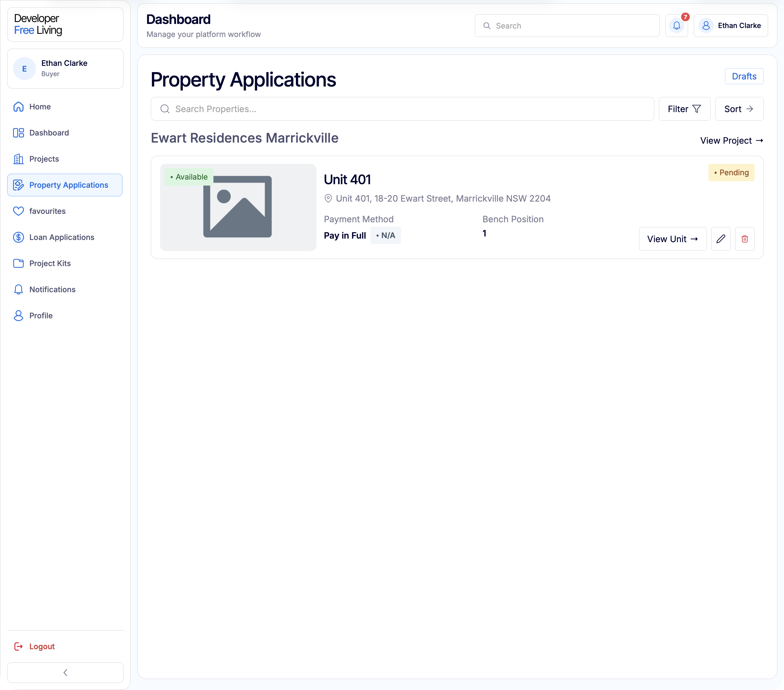Click the Logout arrow icon
Screen dimensions: 784x690
click(19, 646)
